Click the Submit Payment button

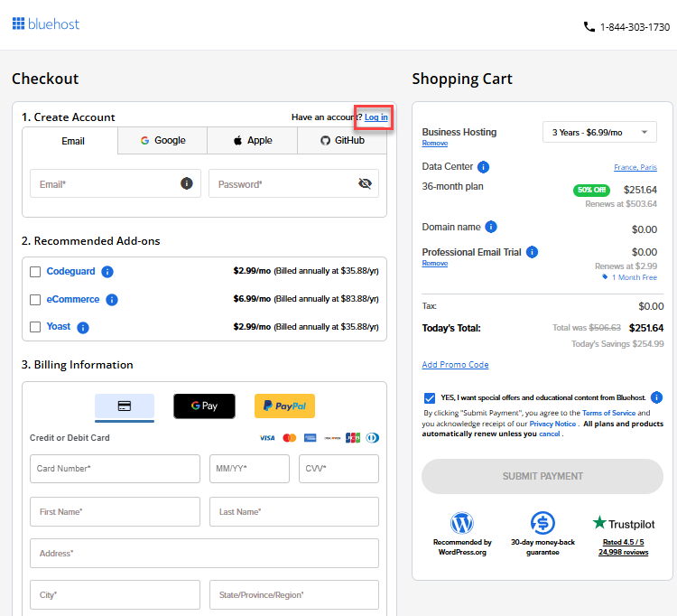(x=543, y=477)
